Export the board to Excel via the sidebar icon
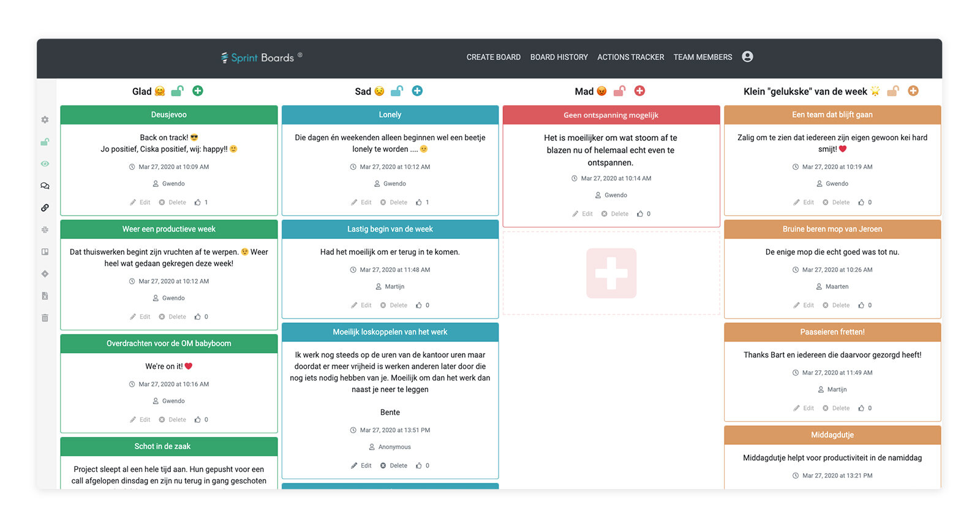 [45, 296]
